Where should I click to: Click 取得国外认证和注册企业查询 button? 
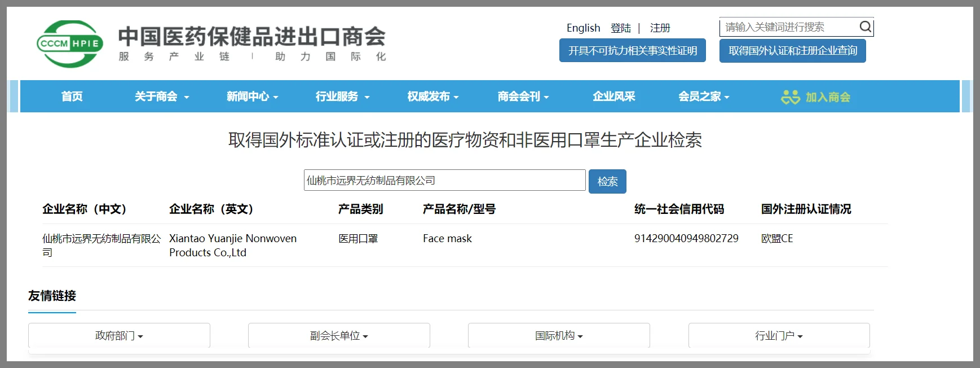pos(792,51)
